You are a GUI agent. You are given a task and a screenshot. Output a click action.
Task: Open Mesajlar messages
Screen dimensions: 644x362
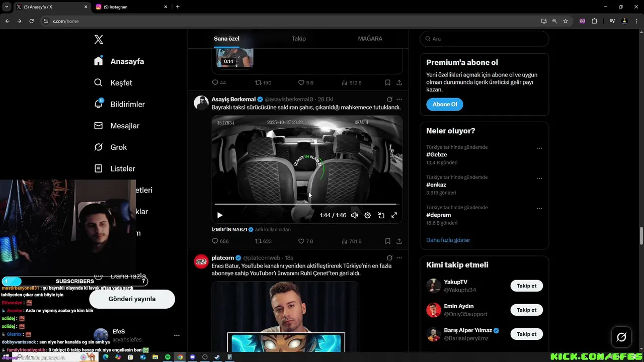tap(117, 126)
